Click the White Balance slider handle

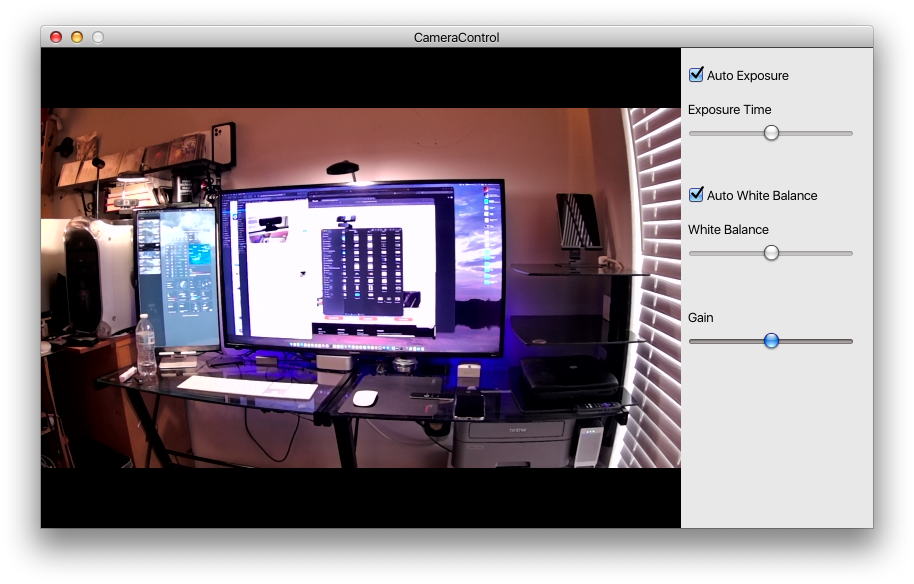[771, 253]
